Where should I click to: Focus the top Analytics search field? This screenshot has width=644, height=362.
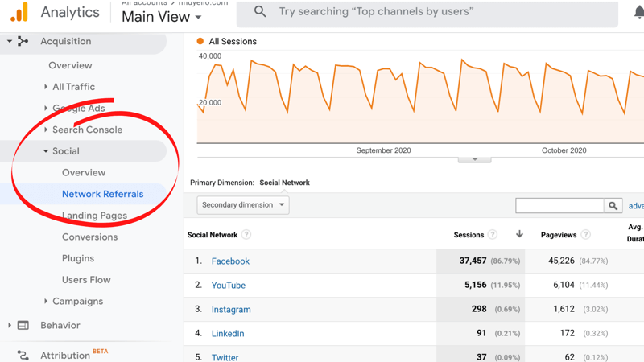click(x=427, y=13)
